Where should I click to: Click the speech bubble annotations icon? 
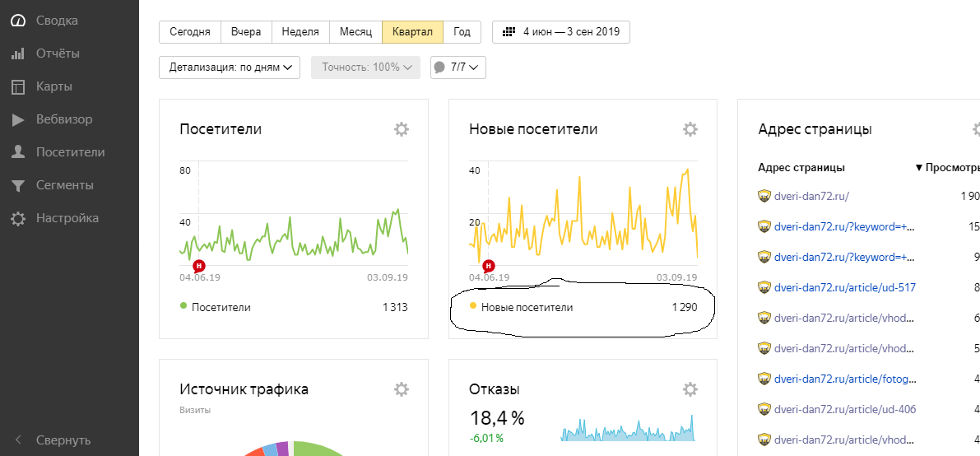pyautogui.click(x=440, y=67)
